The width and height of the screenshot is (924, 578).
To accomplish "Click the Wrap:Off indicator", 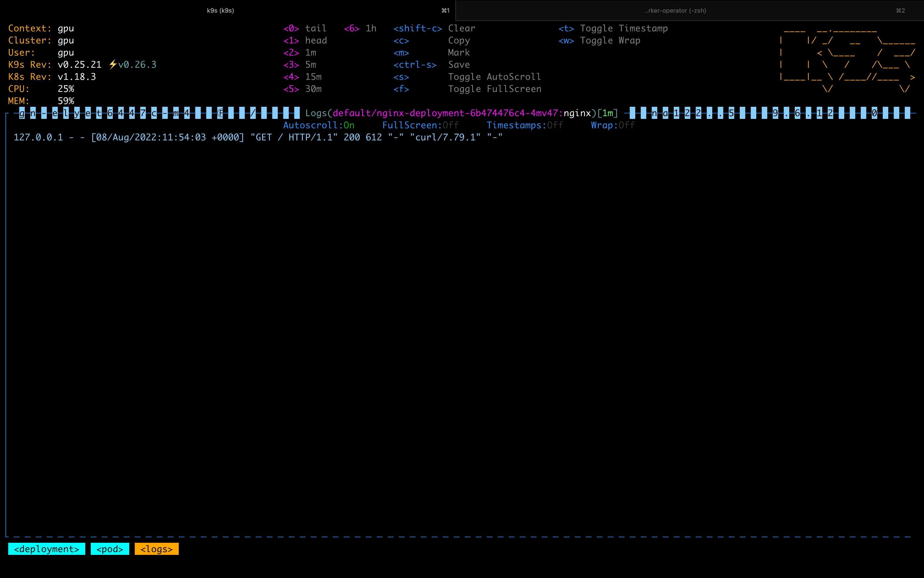I will 613,125.
